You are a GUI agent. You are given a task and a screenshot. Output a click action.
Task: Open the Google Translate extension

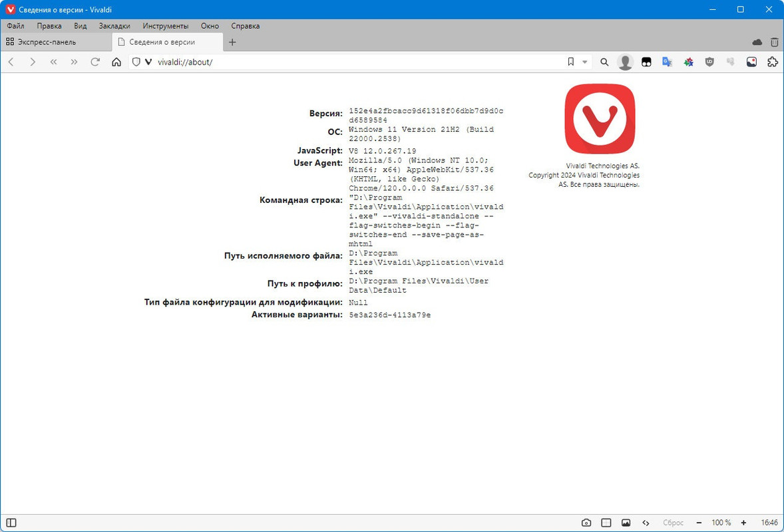coord(667,62)
